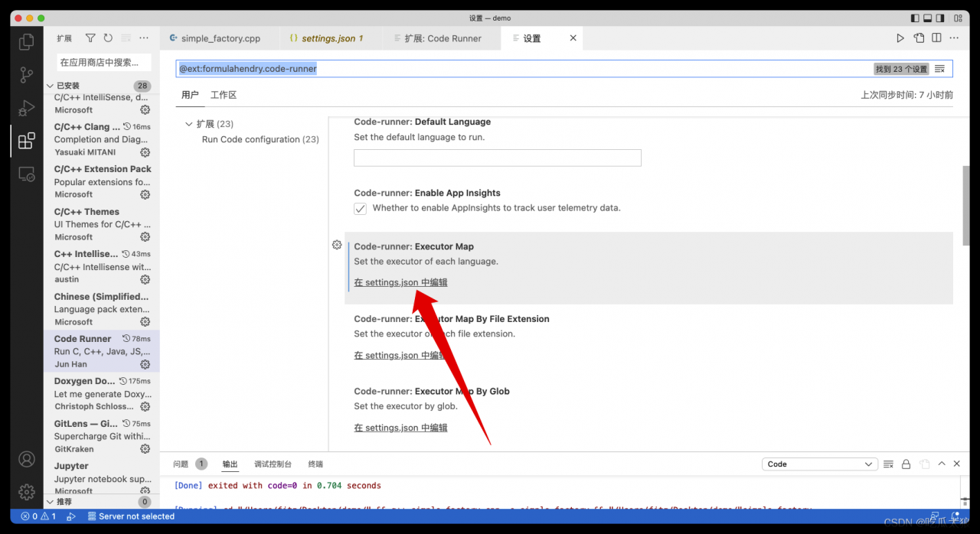Clear the settings search input
Image resolution: width=980 pixels, height=534 pixels.
coord(939,69)
